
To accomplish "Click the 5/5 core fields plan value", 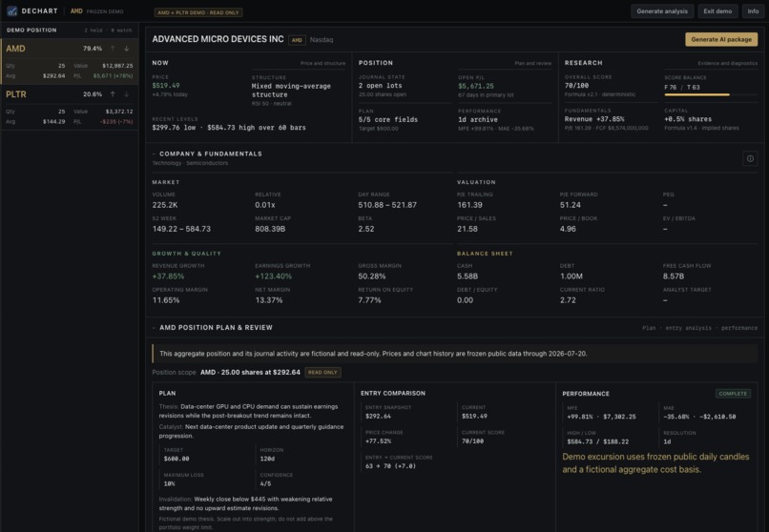I will pos(388,119).
